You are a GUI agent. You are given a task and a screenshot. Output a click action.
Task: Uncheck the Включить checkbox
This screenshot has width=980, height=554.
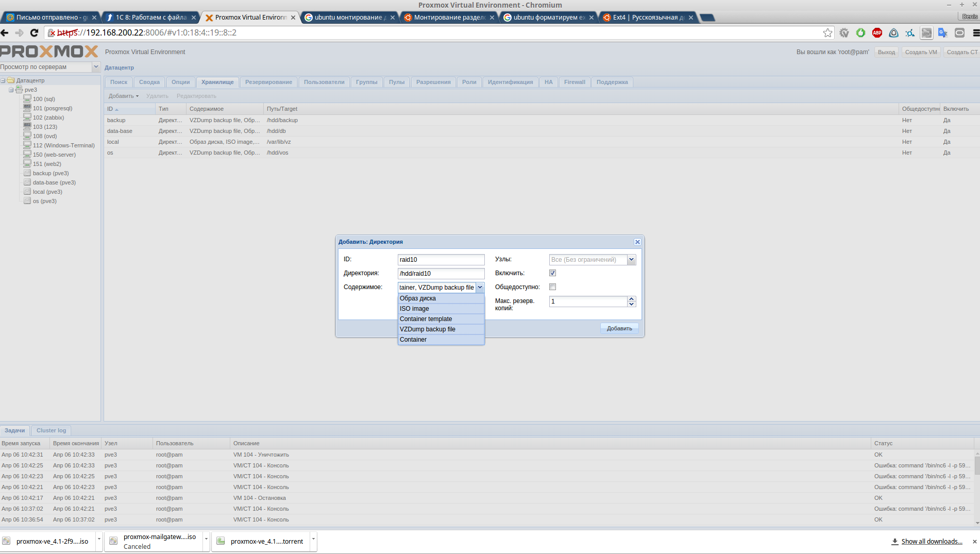pyautogui.click(x=552, y=273)
